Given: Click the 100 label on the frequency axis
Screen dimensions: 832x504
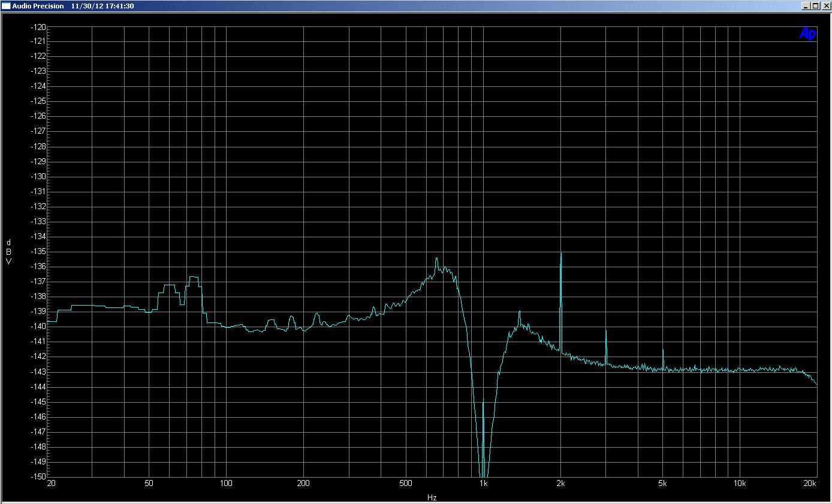Looking at the screenshot, I should (226, 484).
